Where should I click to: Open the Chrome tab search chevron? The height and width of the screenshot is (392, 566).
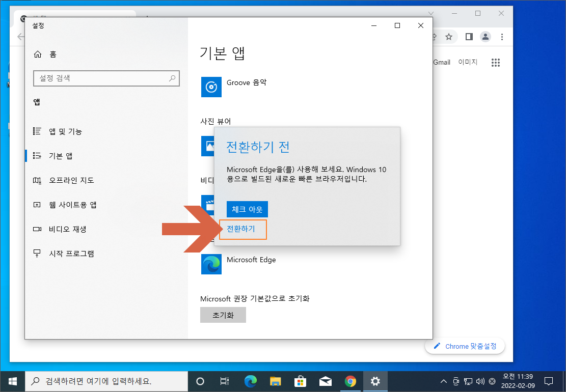(x=430, y=13)
